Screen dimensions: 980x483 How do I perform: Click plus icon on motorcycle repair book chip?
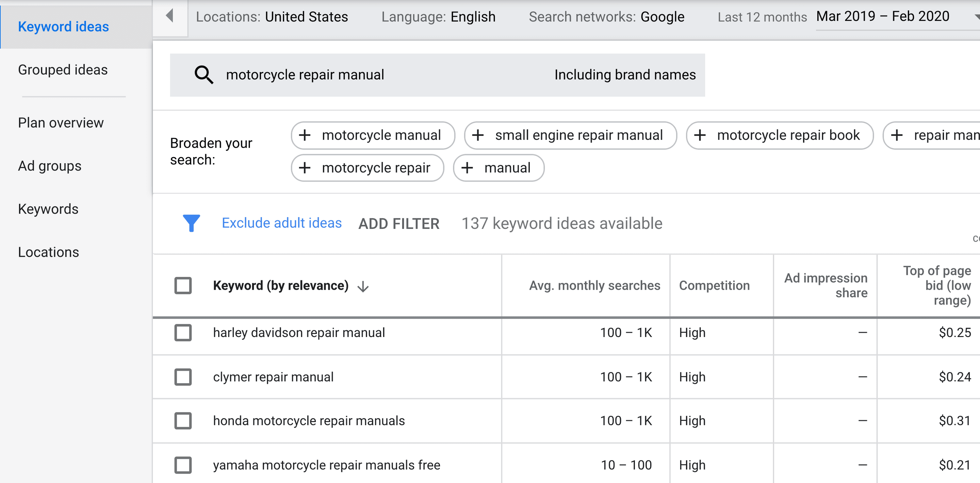coord(700,135)
